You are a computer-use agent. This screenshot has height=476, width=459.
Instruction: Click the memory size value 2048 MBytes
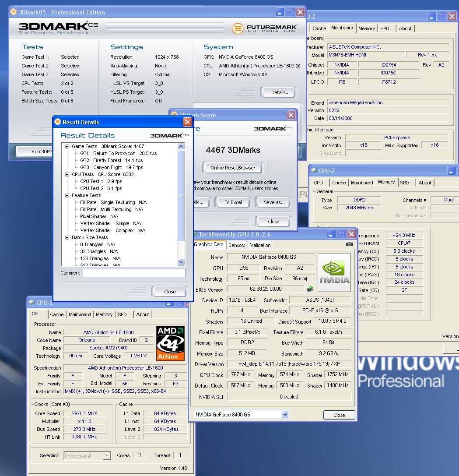(x=359, y=208)
